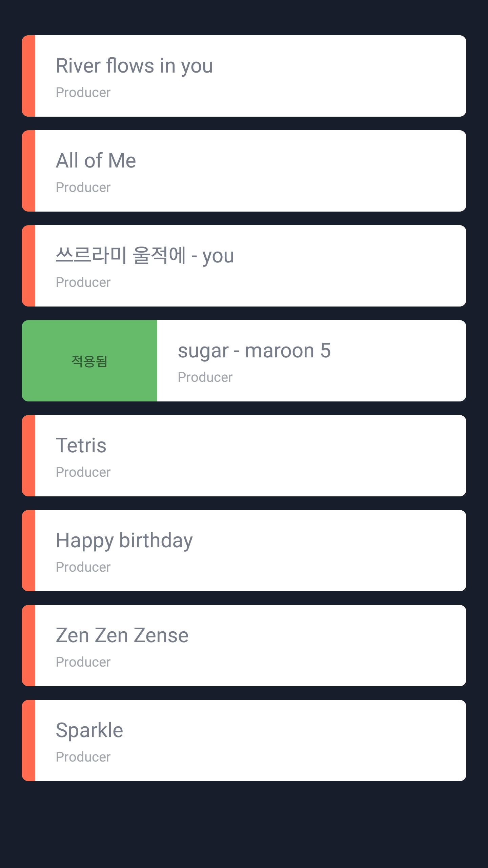Select the "sugar - maroon 5" title

coord(254,351)
